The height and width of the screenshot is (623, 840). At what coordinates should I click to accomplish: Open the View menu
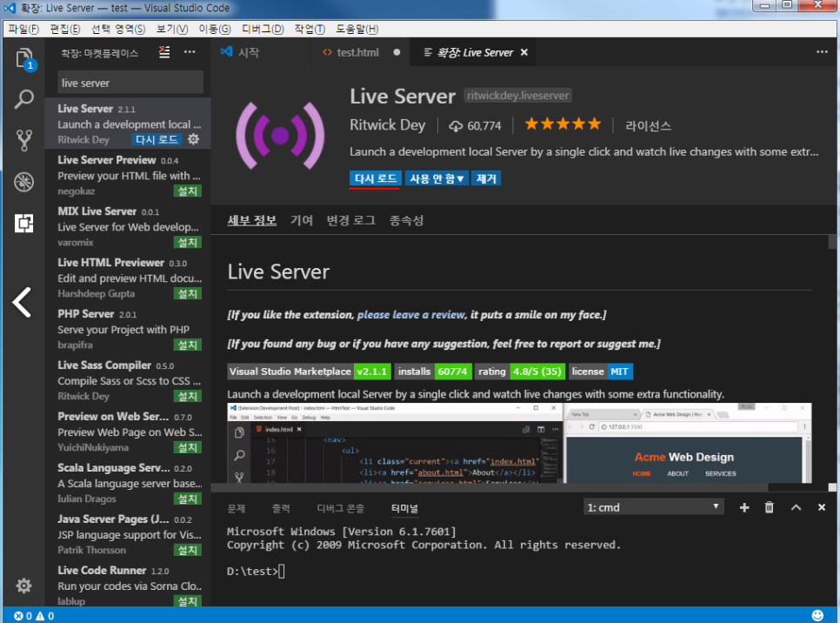pos(172,29)
